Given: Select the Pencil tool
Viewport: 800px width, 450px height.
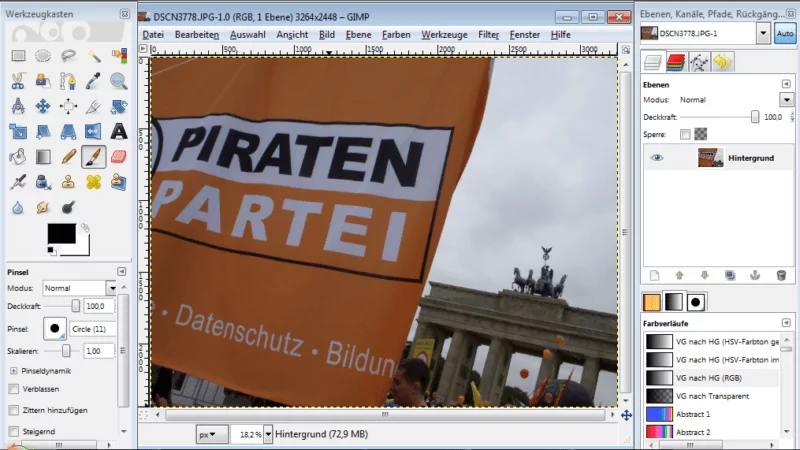Looking at the screenshot, I should click(x=68, y=157).
